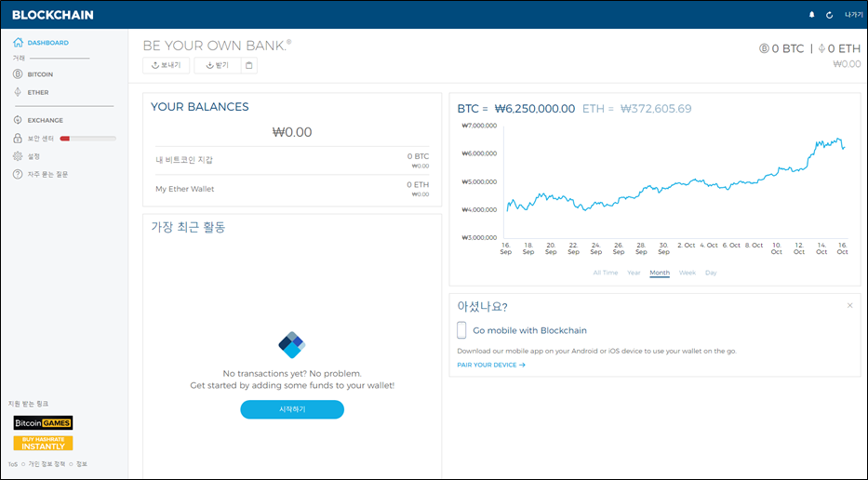The width and height of the screenshot is (868, 480).
Task: Click the 보내기 send button
Action: [x=167, y=65]
